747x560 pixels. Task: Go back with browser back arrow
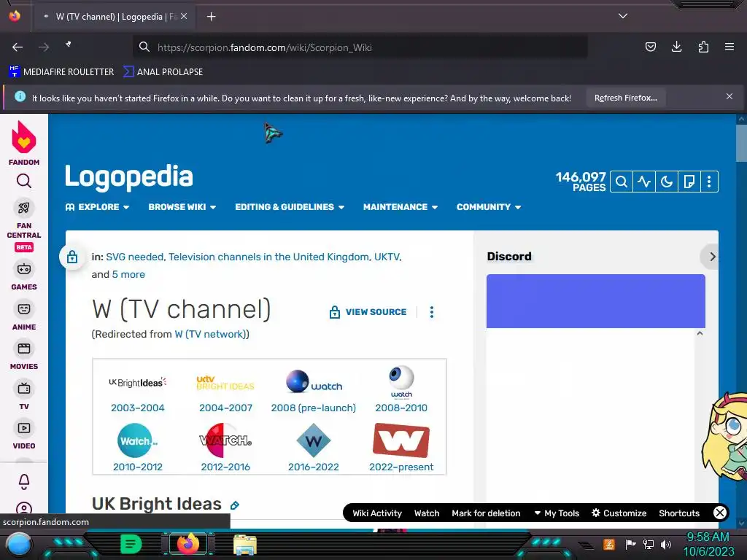(18, 47)
